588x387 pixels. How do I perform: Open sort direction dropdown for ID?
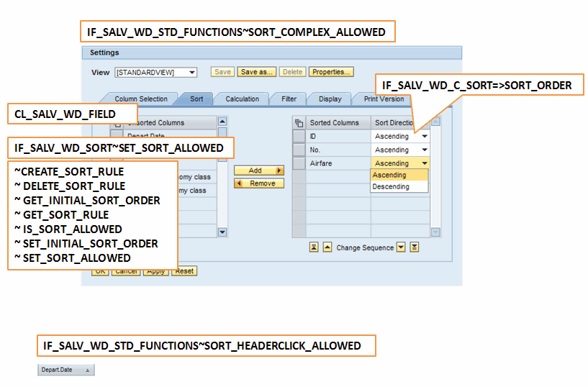pyautogui.click(x=424, y=137)
